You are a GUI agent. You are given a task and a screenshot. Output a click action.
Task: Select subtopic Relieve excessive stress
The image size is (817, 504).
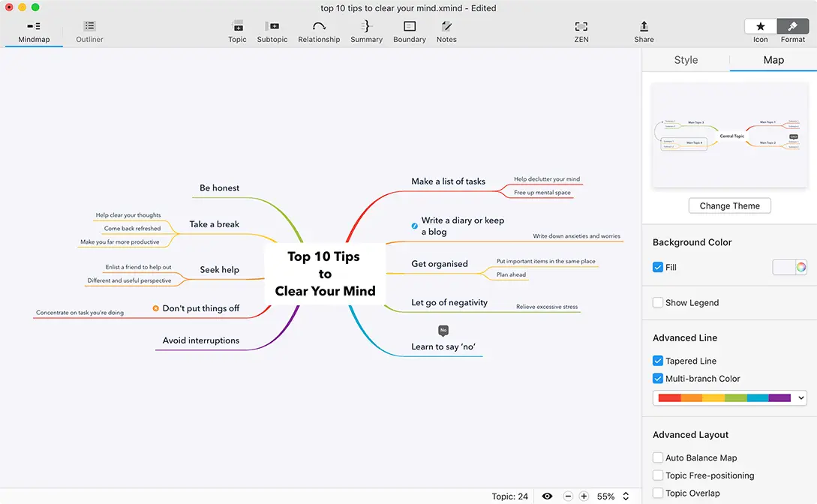coord(547,307)
